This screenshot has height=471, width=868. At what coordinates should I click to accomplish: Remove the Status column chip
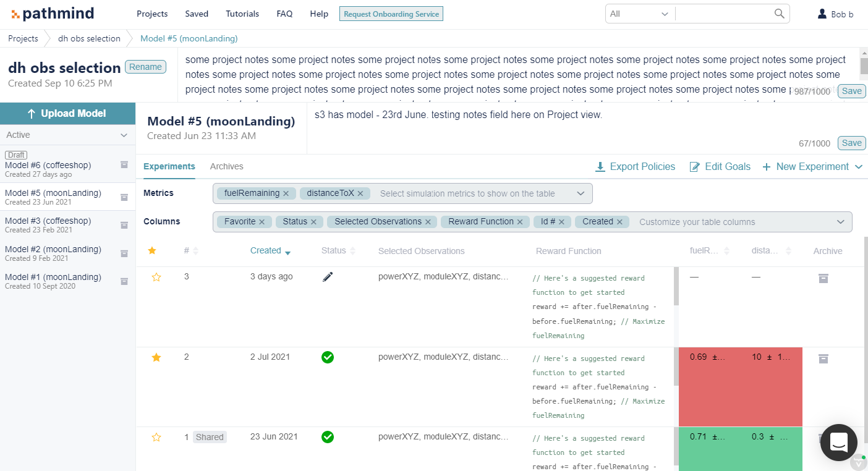point(313,222)
